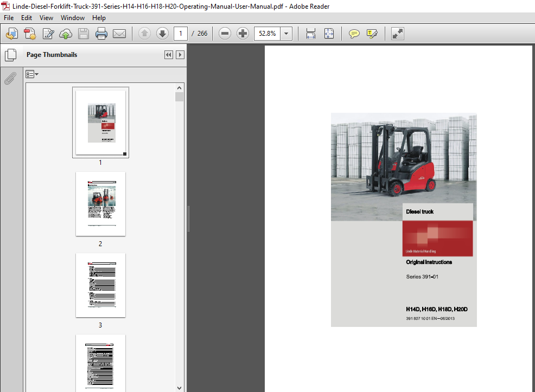Image resolution: width=535 pixels, height=392 pixels.
Task: Open the zoom level dropdown arrow
Action: coord(286,34)
